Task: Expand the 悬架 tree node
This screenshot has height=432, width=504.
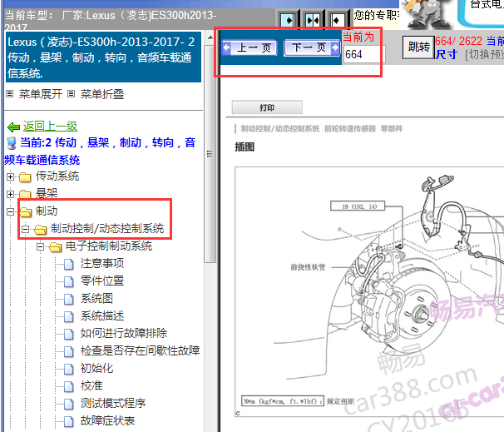Action: click(10, 194)
